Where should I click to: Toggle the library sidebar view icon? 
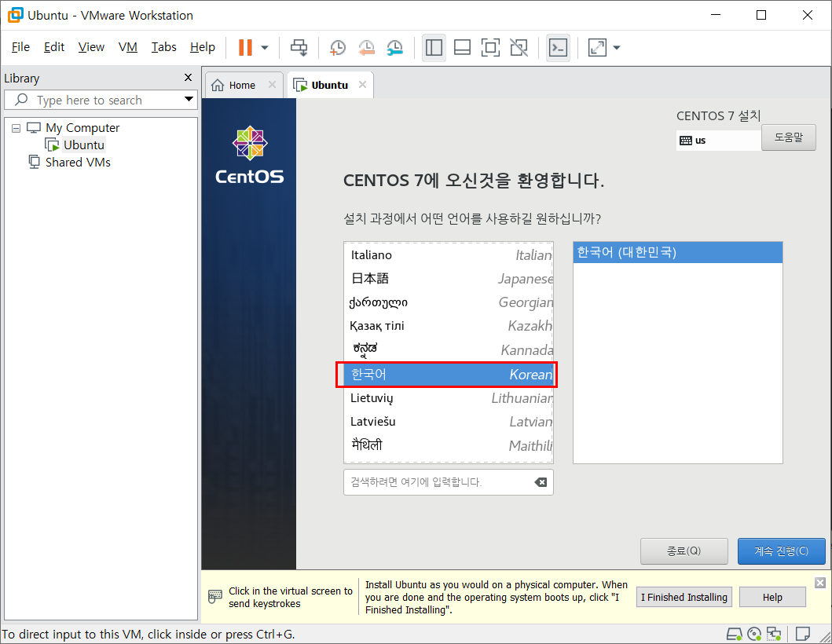[434, 48]
